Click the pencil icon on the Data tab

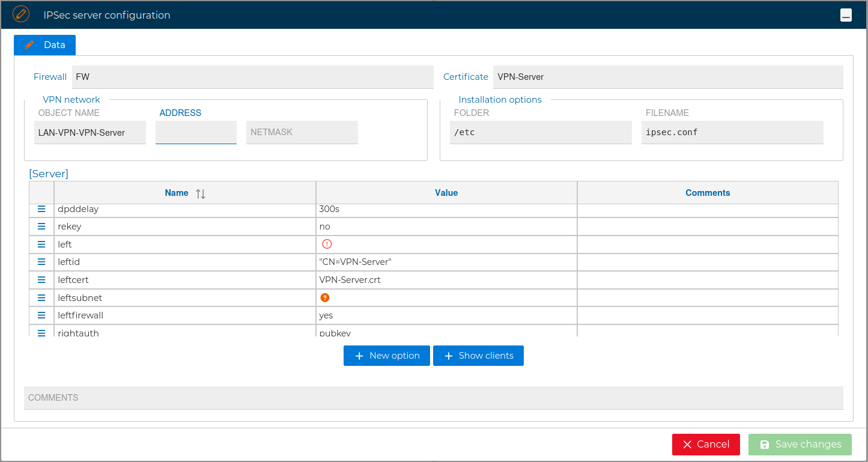[29, 44]
